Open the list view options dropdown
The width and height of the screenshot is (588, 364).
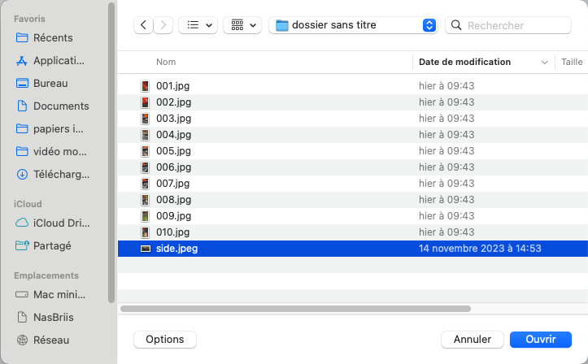pyautogui.click(x=197, y=25)
